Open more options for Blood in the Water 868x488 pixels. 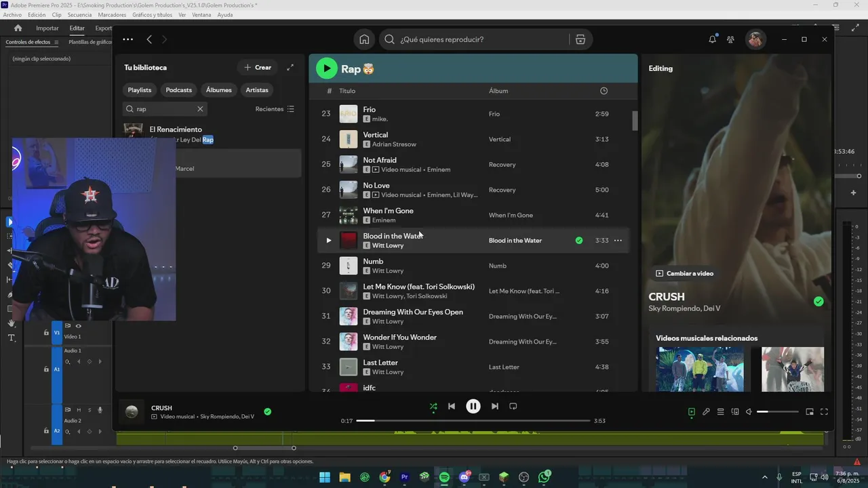point(618,240)
